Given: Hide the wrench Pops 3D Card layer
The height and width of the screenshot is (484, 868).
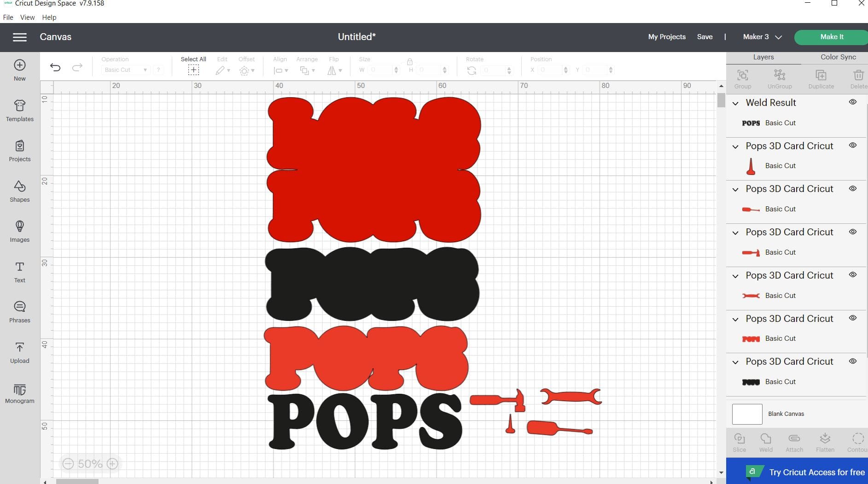Looking at the screenshot, I should coord(853,275).
